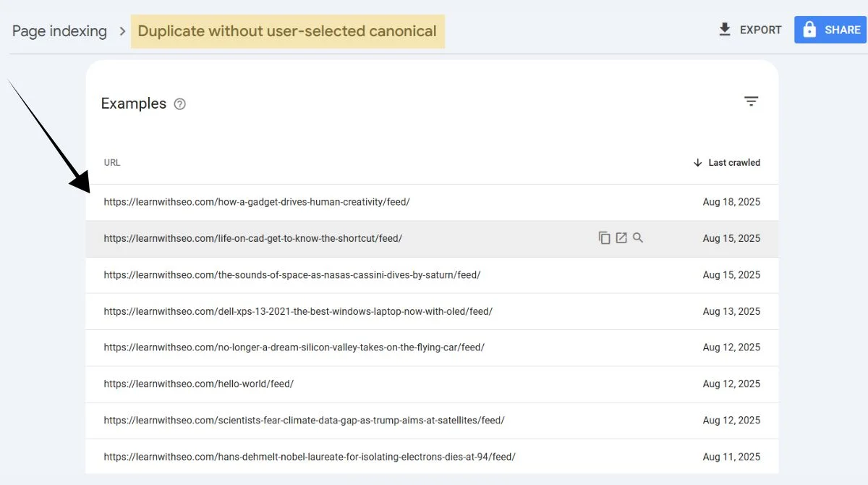Click the Aug 11, 2025 crawl date
This screenshot has height=485, width=868.
click(731, 457)
